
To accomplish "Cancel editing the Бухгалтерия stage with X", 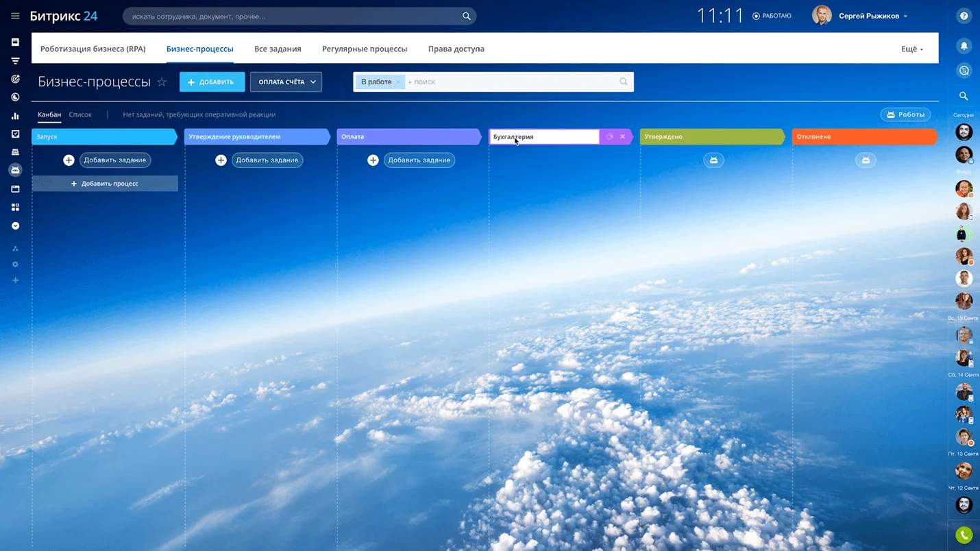I will (x=622, y=137).
